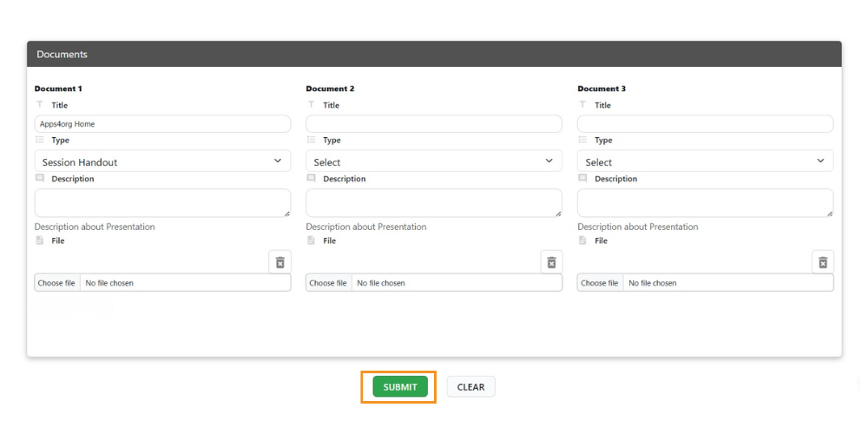Expand the Document 2 Type Select dropdown
The width and height of the screenshot is (868, 434).
tap(434, 161)
